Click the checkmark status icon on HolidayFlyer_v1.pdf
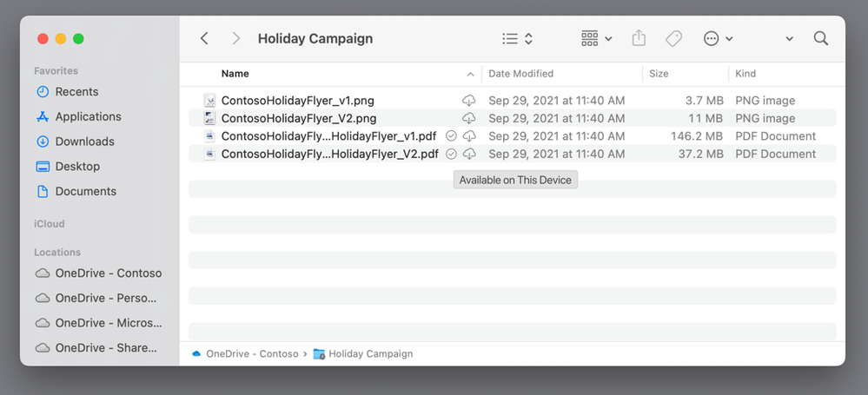Image resolution: width=868 pixels, height=395 pixels. (451, 135)
